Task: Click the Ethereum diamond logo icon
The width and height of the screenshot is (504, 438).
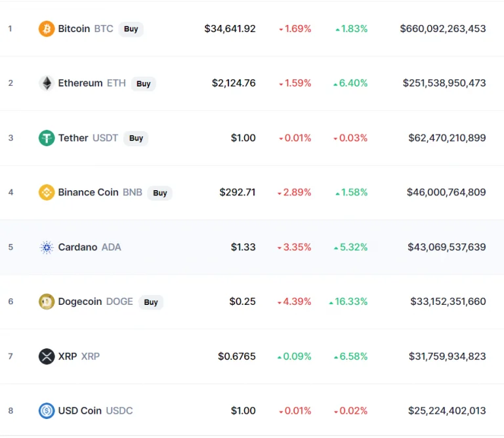Action: tap(47, 83)
